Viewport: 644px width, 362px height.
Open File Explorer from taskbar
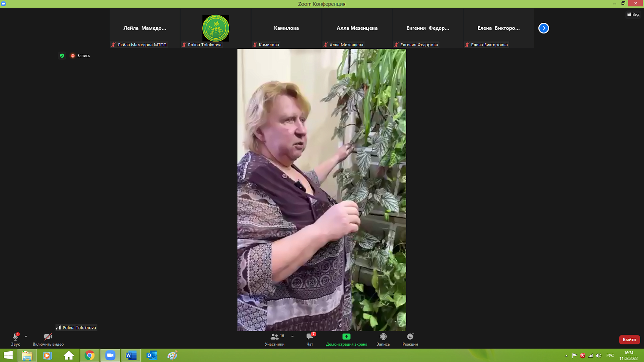(x=27, y=356)
